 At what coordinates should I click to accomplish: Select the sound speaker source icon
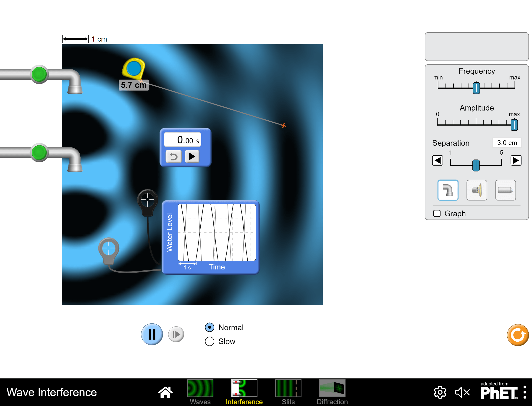tap(477, 190)
